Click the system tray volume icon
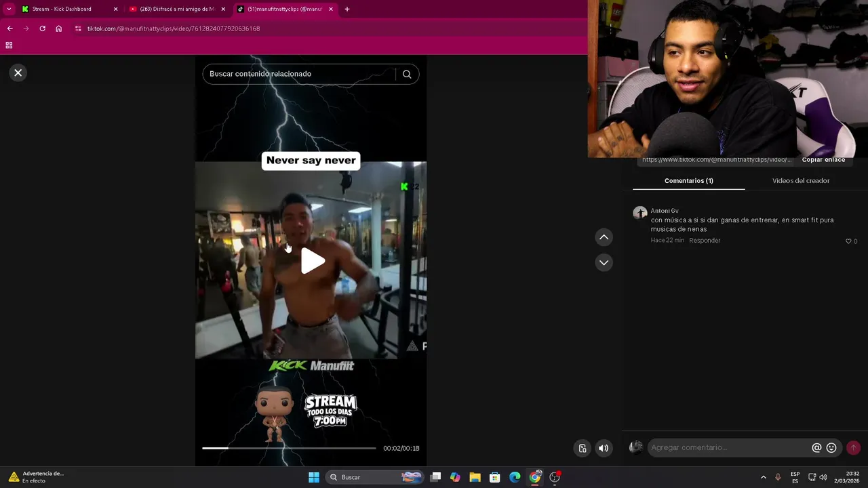The width and height of the screenshot is (868, 488). (x=823, y=477)
